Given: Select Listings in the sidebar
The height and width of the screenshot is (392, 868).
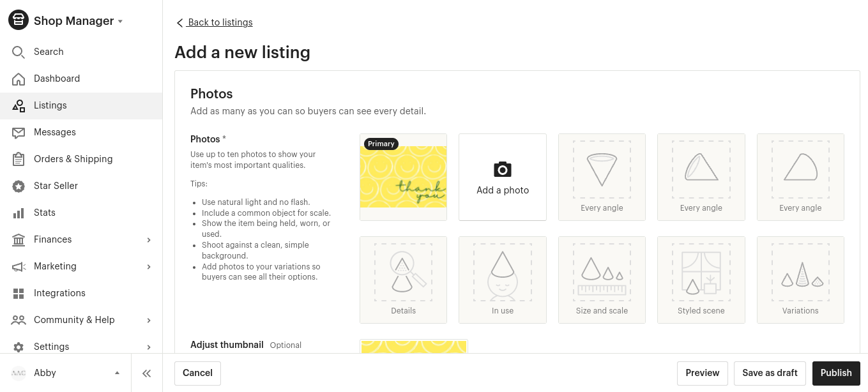Looking at the screenshot, I should (x=81, y=105).
